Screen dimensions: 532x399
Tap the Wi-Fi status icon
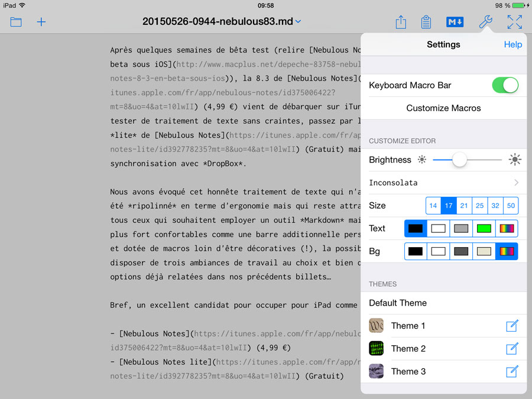[22, 5]
